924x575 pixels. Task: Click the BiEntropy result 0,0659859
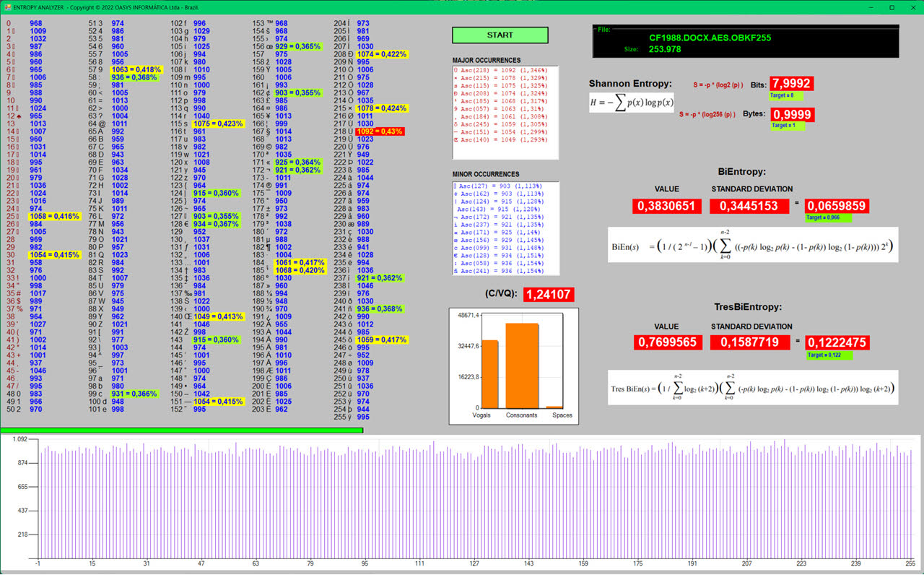click(x=837, y=207)
